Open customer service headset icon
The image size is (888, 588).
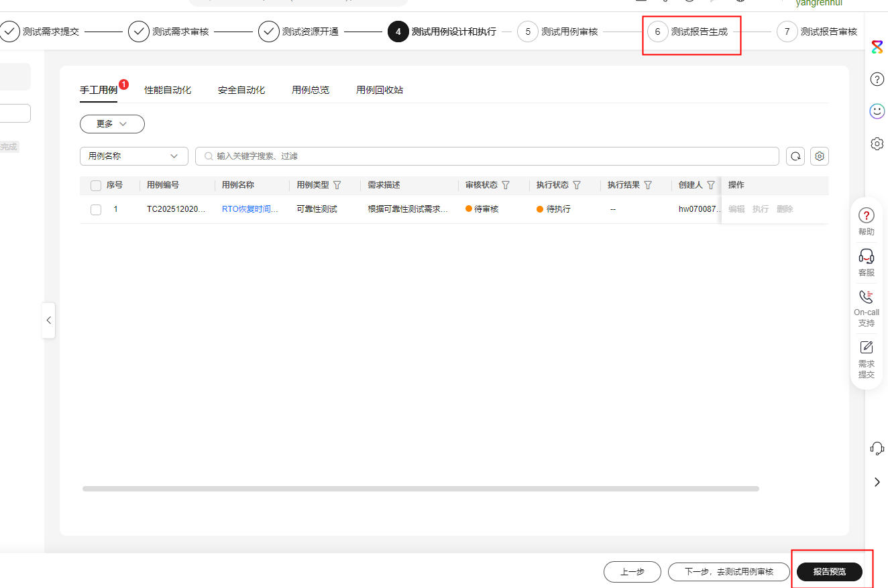pos(866,256)
